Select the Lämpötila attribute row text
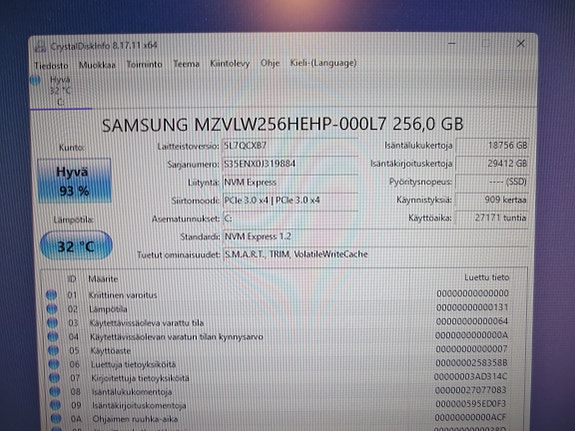Image resolution: width=575 pixels, height=431 pixels. (x=108, y=309)
